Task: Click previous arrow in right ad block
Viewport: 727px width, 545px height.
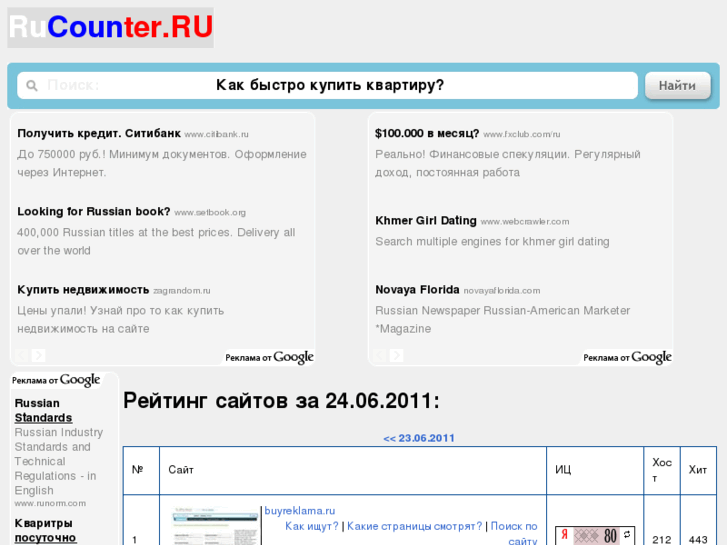Action: pos(379,355)
